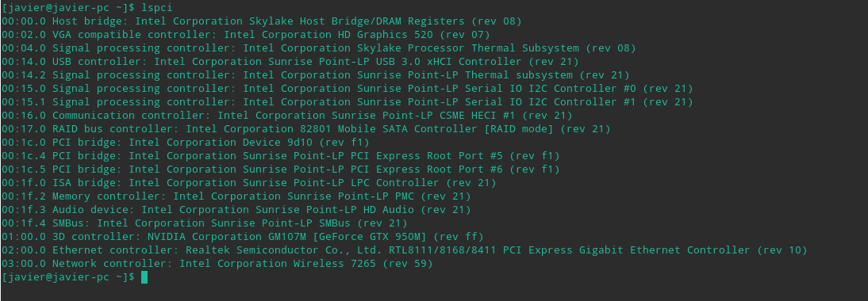This screenshot has height=301, width=868.
Task: Click the Mobile SATA Controller RAID line
Action: pos(306,129)
